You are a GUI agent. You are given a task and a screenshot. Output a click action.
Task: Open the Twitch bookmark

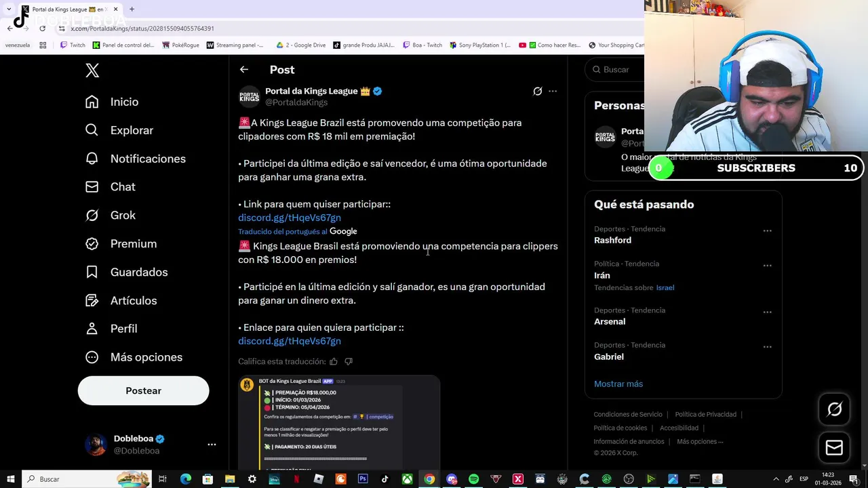(73, 45)
